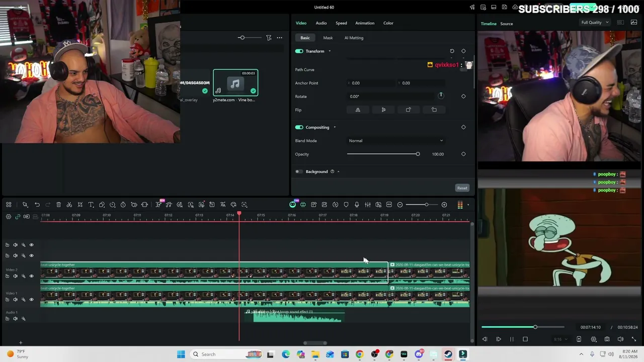
Task: Open the 9:16 aspect ratio dropdown
Action: tap(559, 339)
